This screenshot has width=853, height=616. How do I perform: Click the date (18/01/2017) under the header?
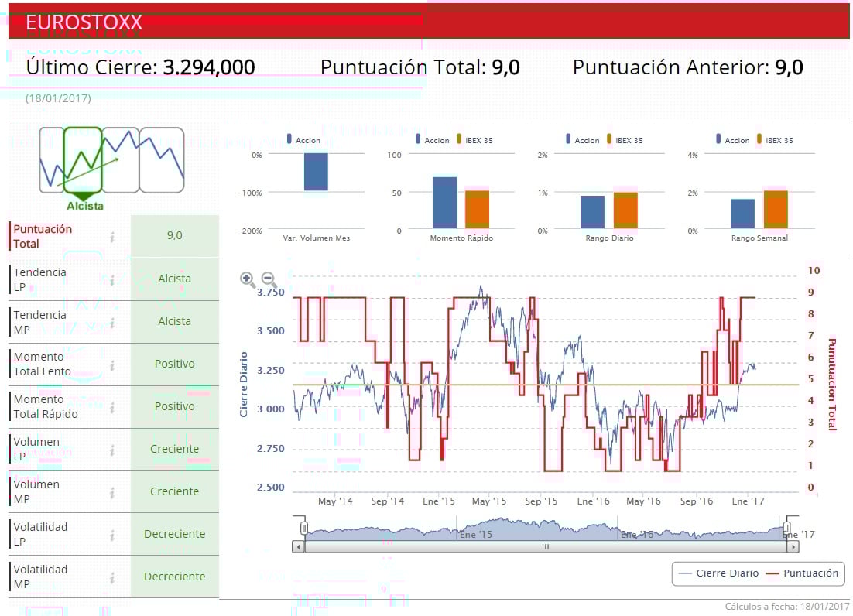58,98
